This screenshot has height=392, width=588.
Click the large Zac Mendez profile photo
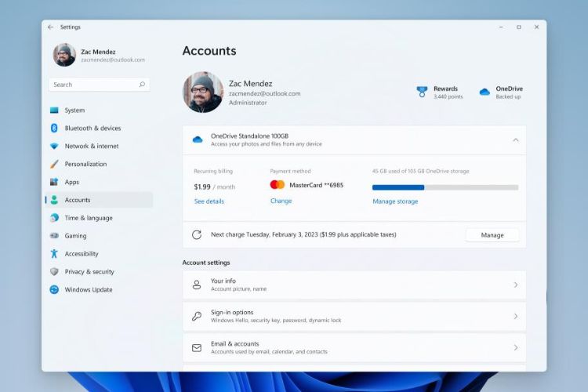(x=203, y=92)
